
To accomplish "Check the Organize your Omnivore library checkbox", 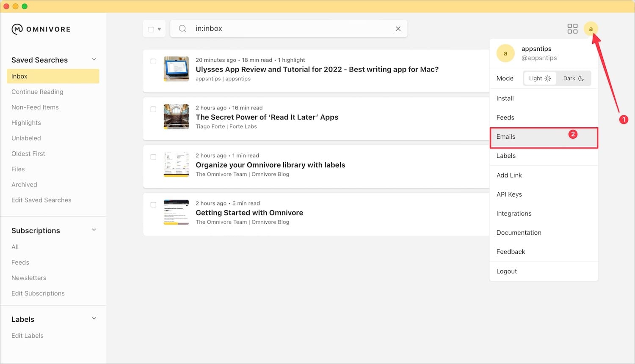I will point(153,157).
